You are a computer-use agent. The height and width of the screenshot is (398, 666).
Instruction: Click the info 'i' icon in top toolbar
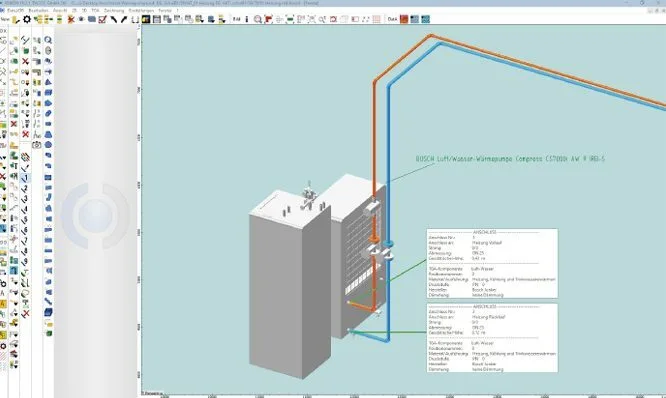[x=247, y=19]
